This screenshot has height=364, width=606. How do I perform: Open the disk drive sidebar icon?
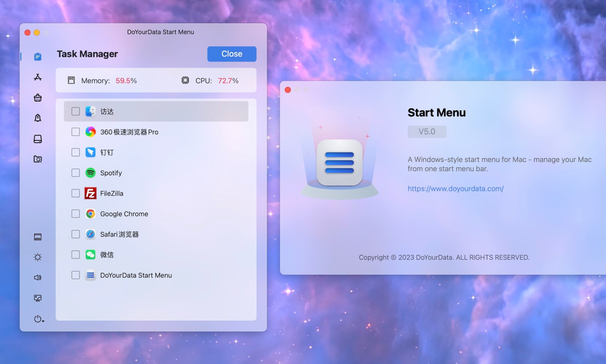click(x=38, y=139)
